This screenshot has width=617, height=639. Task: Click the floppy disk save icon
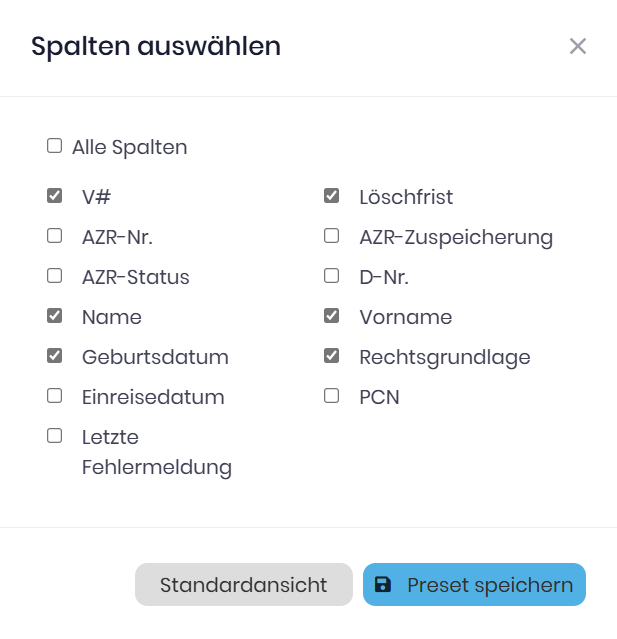(x=383, y=585)
